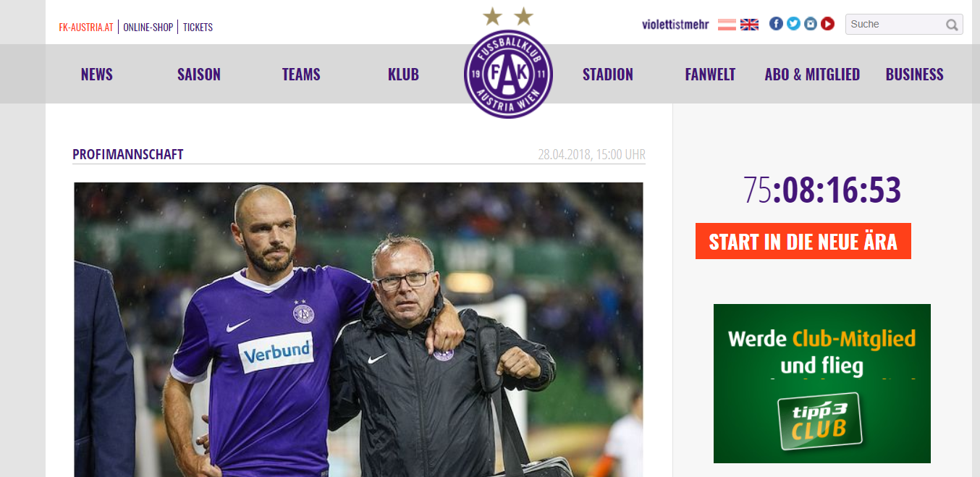Click the START IN DIE NEUE ÄRA button
This screenshot has height=477, width=980.
pyautogui.click(x=803, y=241)
